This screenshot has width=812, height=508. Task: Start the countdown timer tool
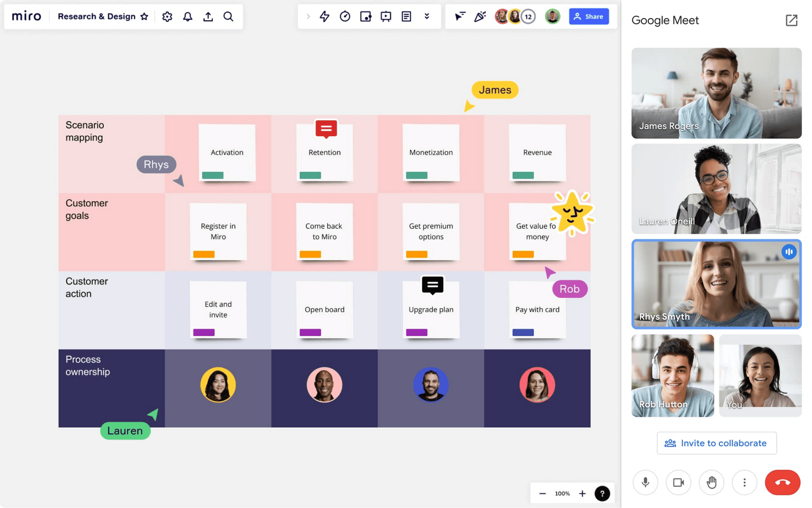tap(345, 16)
